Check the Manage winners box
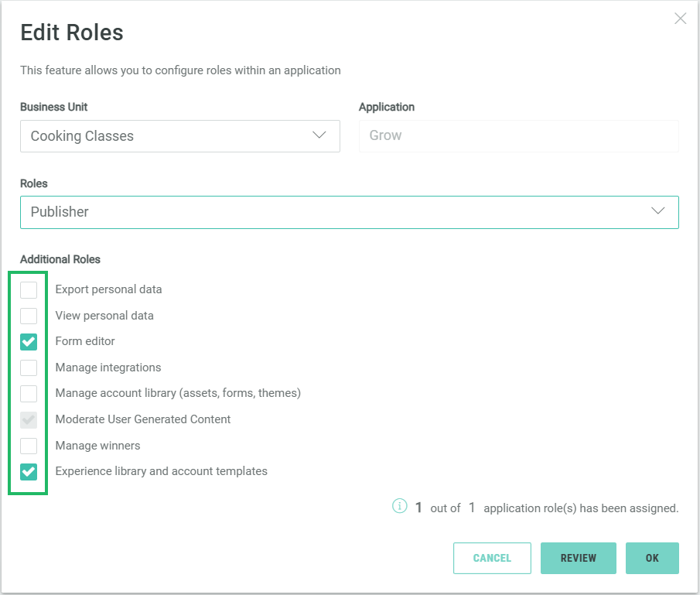 tap(29, 446)
